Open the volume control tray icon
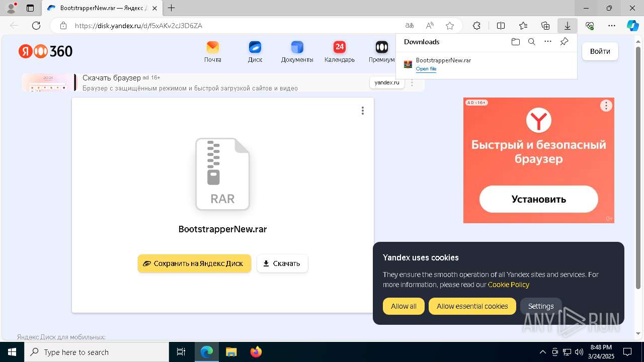This screenshot has height=362, width=644. [579, 352]
